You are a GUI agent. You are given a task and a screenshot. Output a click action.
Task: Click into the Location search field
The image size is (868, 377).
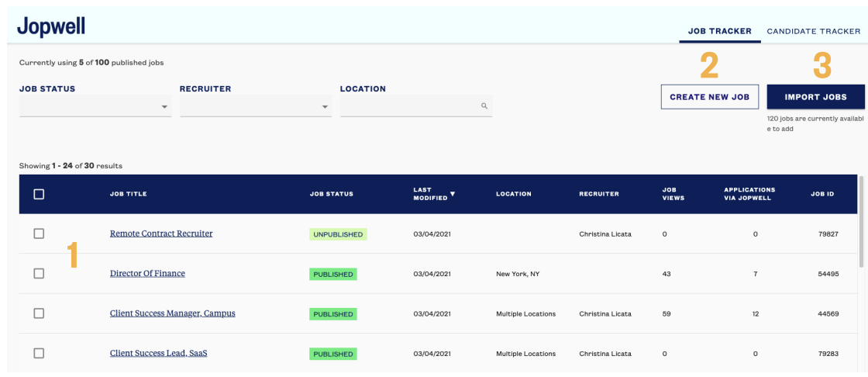point(416,106)
